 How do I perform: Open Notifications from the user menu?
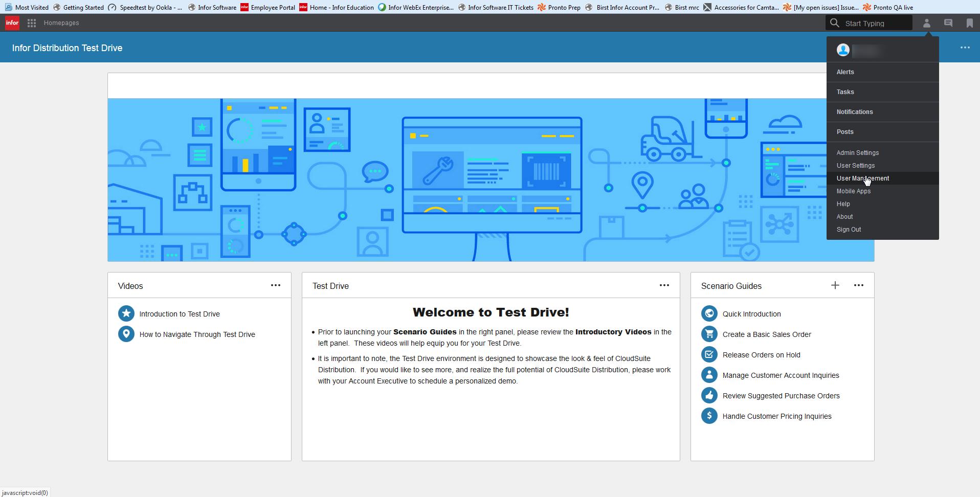[x=883, y=112]
